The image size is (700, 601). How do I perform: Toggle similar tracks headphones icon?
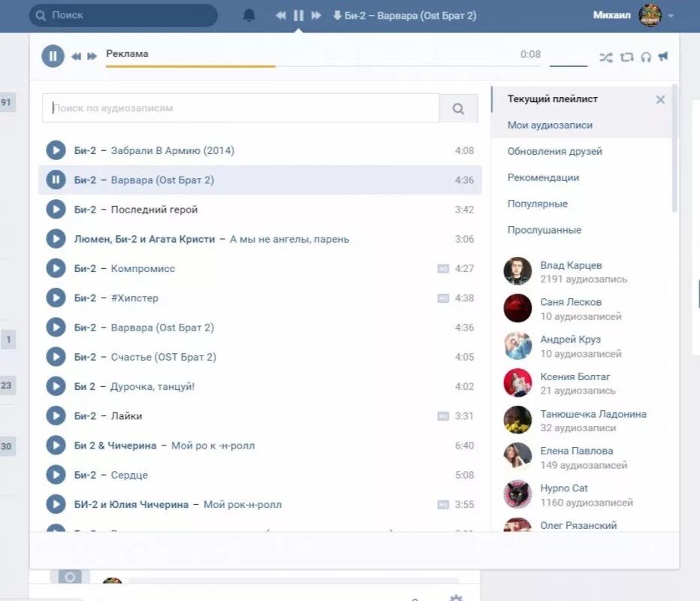(x=646, y=57)
